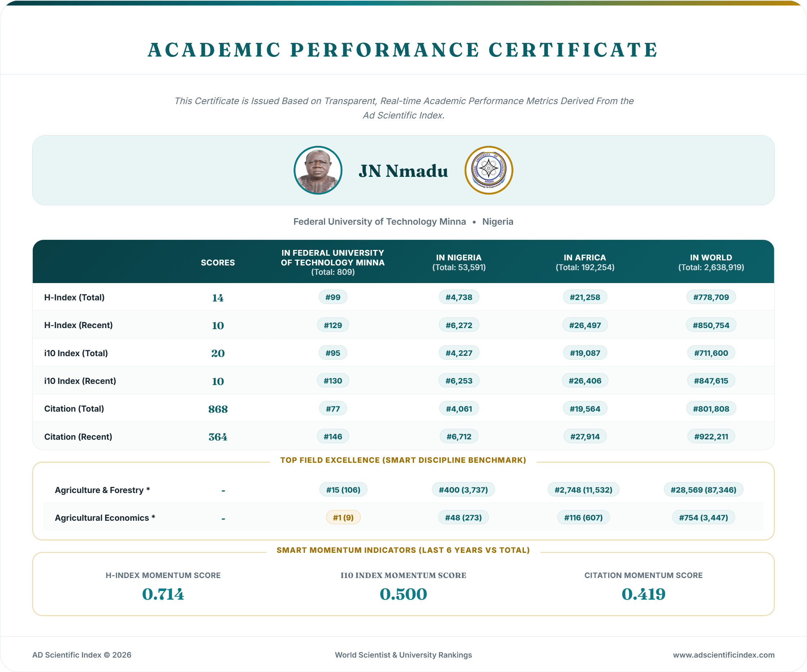Click the H-Index momentum score 0.714
The image size is (807, 672).
(163, 594)
